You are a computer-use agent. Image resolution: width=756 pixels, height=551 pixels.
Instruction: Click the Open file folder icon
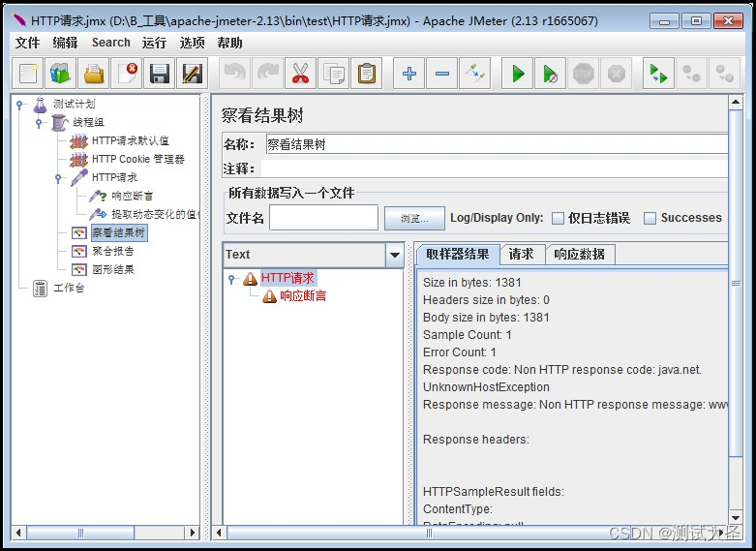[x=94, y=74]
